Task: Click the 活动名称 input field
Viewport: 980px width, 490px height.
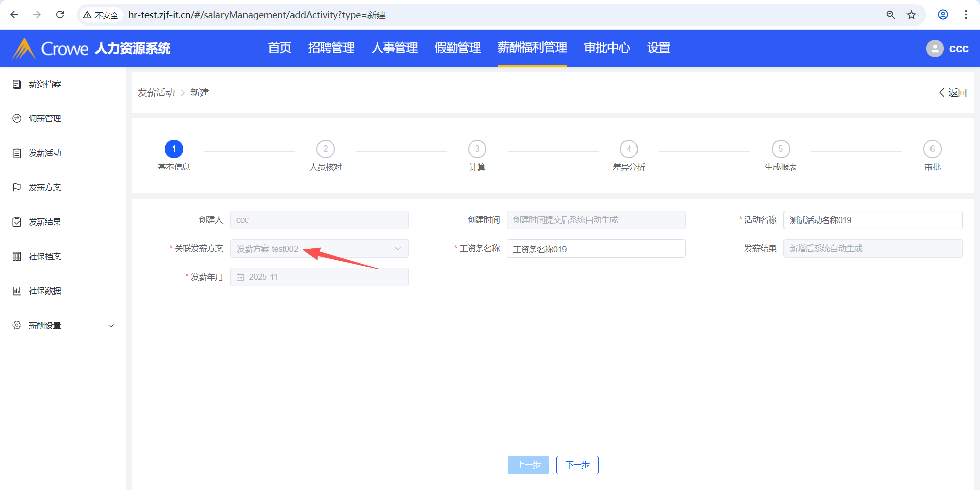Action: pyautogui.click(x=872, y=220)
